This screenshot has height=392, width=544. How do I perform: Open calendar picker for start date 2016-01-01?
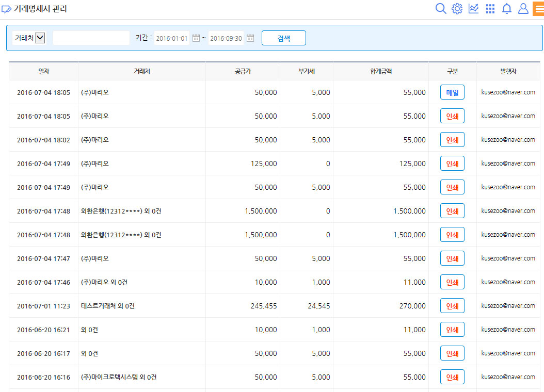196,38
